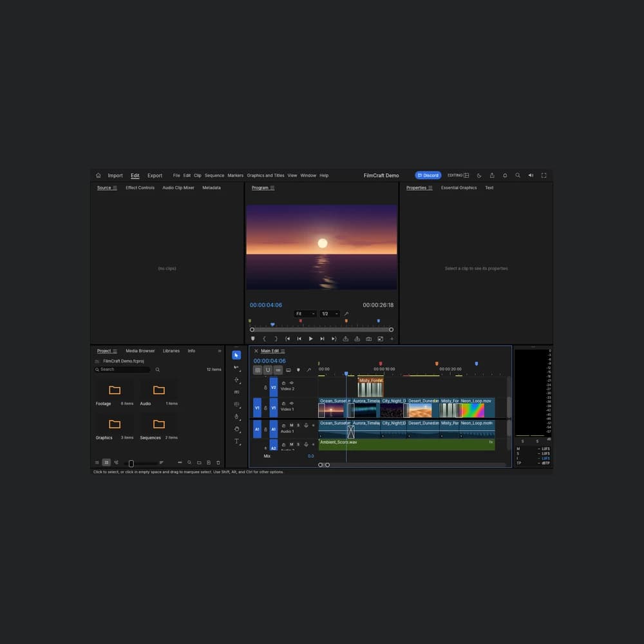Export frame with camera icon
Screen dimensions: 644x644
pyautogui.click(x=368, y=339)
